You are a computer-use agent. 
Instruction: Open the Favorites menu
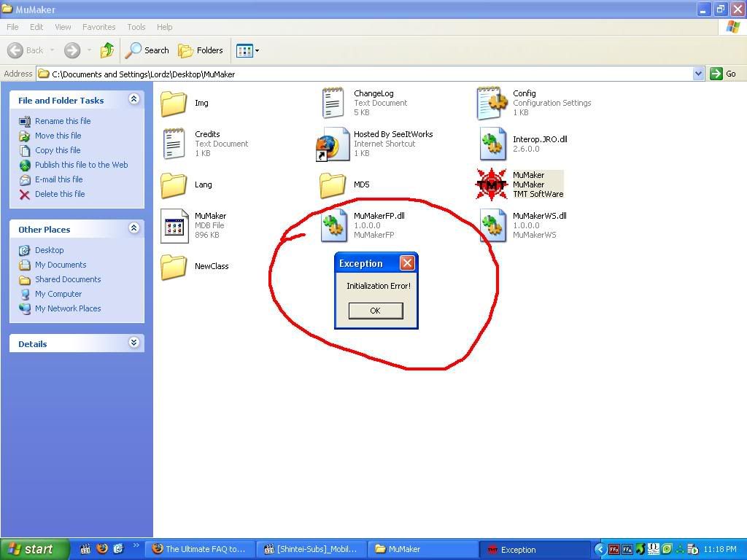tap(98, 27)
